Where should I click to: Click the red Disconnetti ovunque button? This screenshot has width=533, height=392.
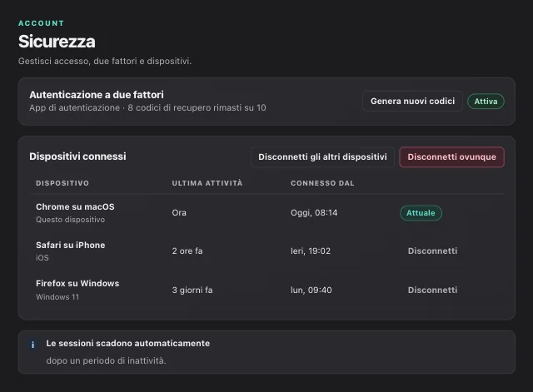[451, 157]
